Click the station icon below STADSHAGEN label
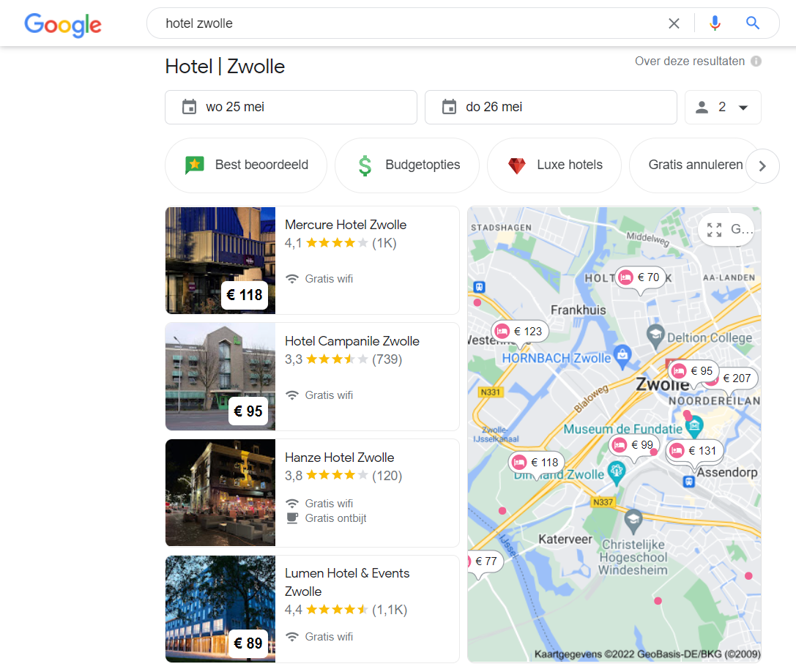 pyautogui.click(x=479, y=287)
